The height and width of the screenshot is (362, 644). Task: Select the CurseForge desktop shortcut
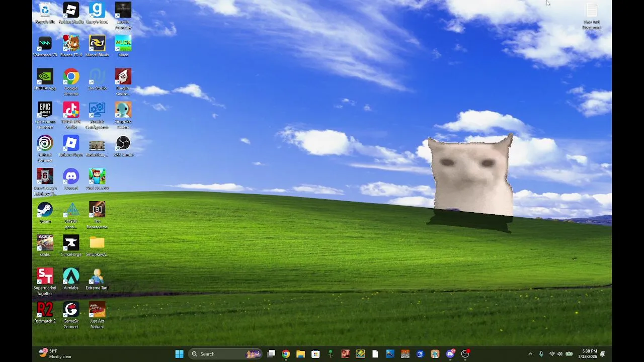pyautogui.click(x=71, y=246)
